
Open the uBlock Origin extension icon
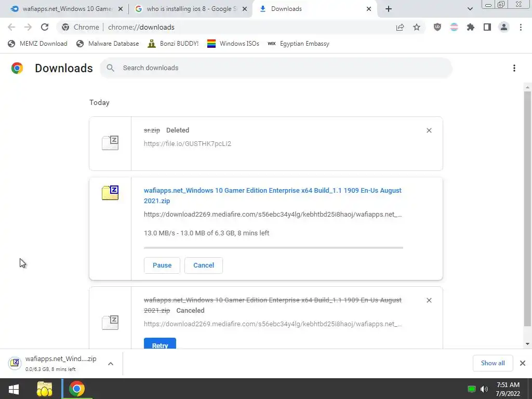click(437, 27)
